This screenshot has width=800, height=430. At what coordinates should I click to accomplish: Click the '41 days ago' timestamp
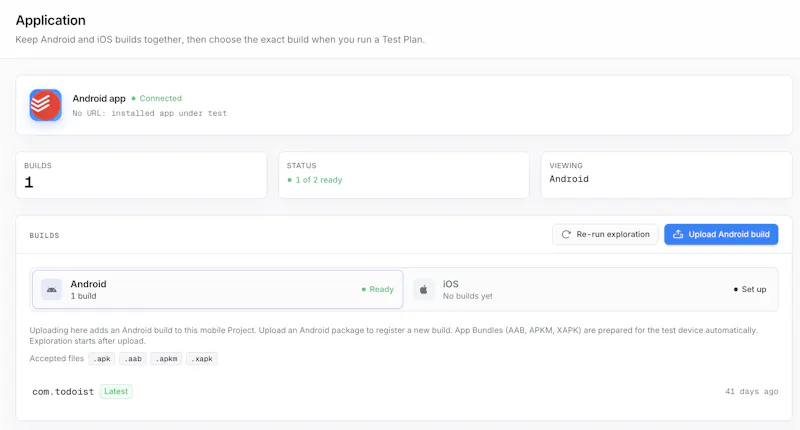click(752, 391)
